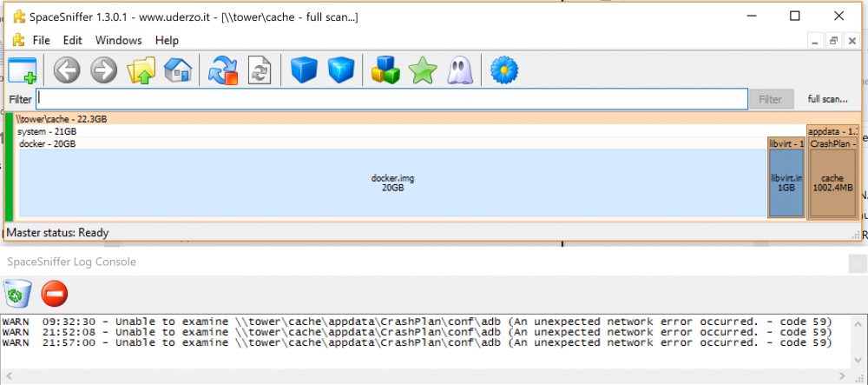Select the libvirt 1GB file block

[786, 183]
